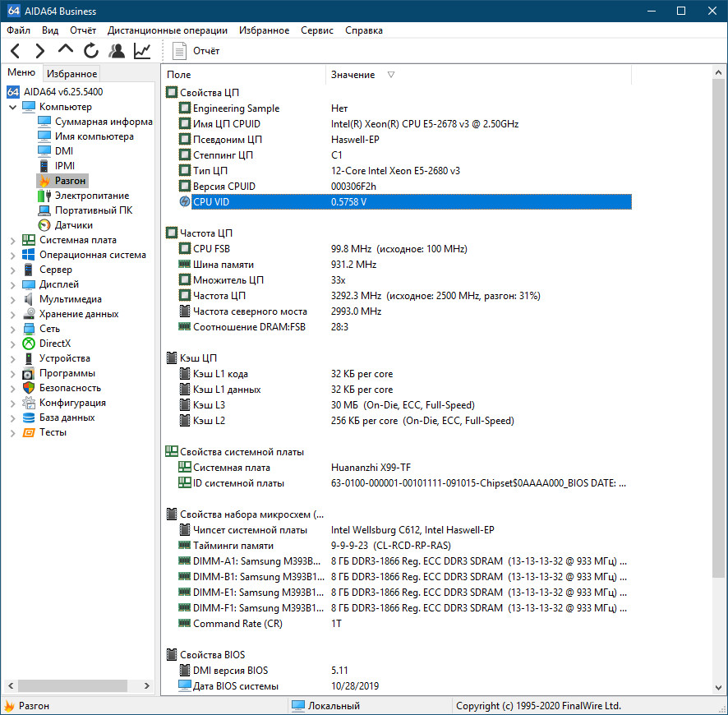Open the Файл menu
The width and height of the screenshot is (728, 715).
(x=19, y=30)
